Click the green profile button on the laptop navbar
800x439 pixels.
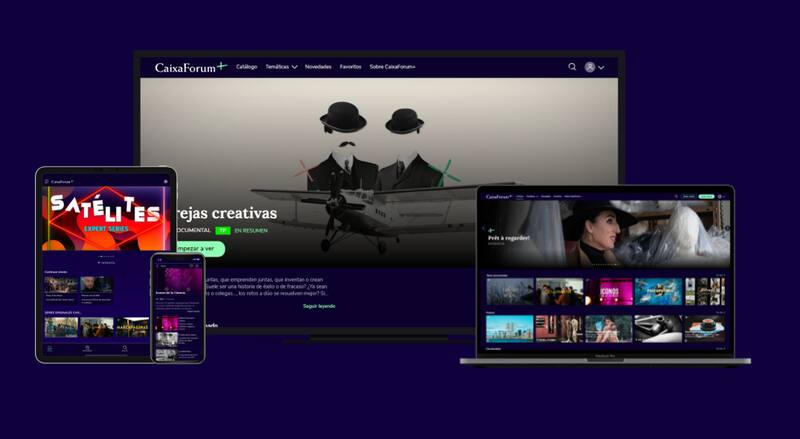[706, 196]
